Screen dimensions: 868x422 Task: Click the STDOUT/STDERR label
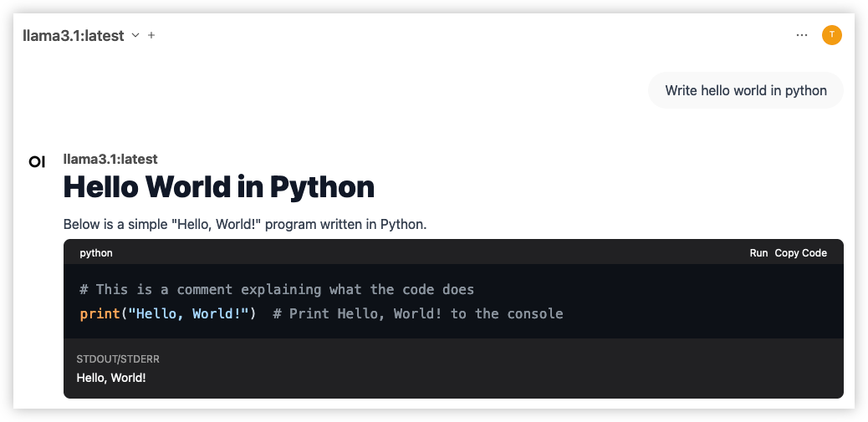click(x=118, y=359)
